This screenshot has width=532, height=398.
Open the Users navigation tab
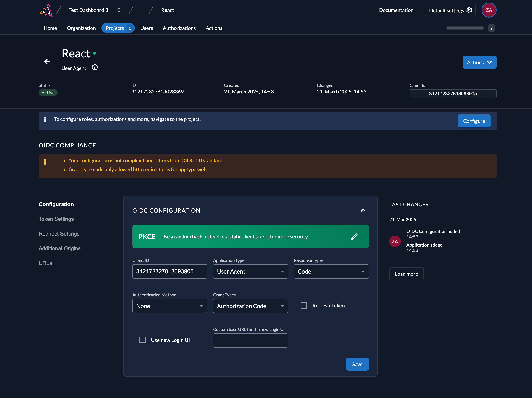(x=147, y=28)
